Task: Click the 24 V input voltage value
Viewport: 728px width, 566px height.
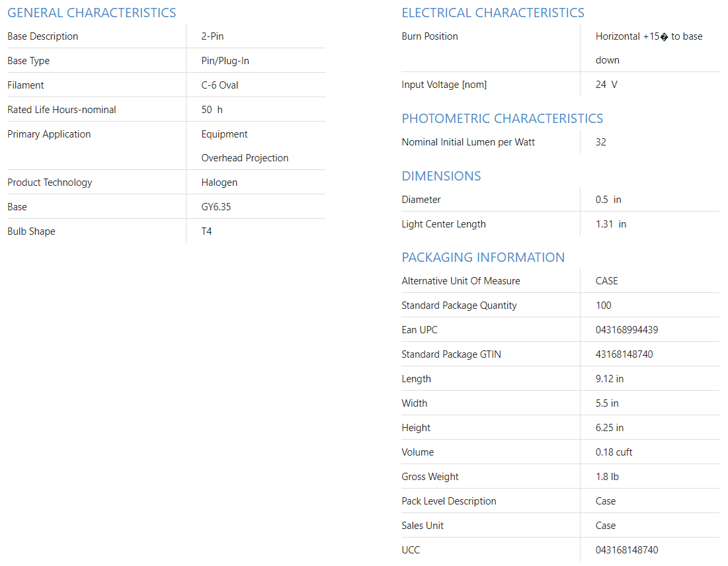Action: [x=606, y=85]
